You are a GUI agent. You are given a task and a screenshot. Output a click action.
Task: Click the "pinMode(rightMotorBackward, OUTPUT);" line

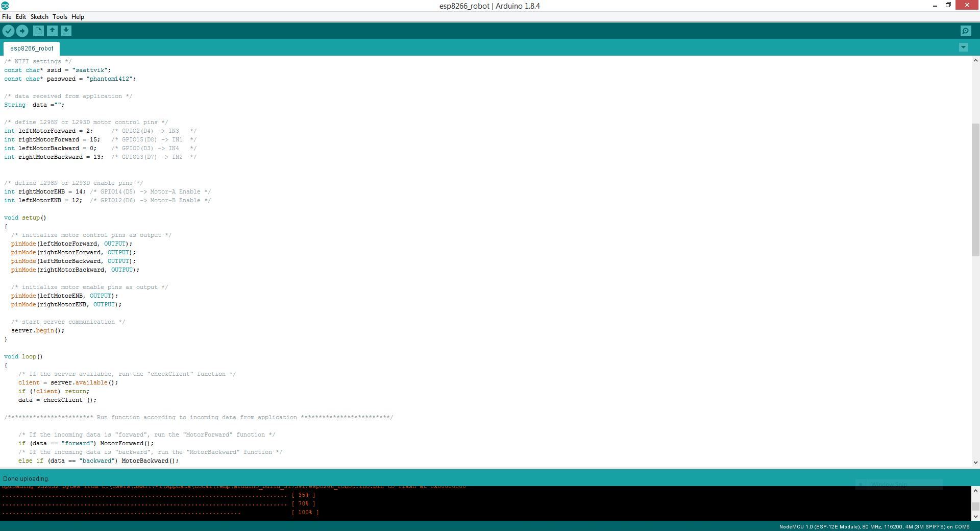pyautogui.click(x=75, y=270)
